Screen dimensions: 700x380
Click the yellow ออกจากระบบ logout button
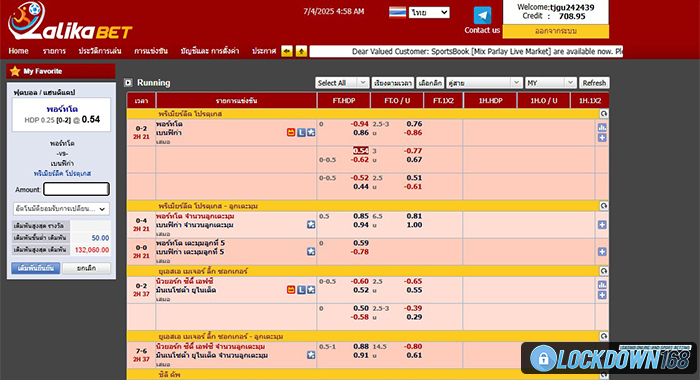coord(556,31)
